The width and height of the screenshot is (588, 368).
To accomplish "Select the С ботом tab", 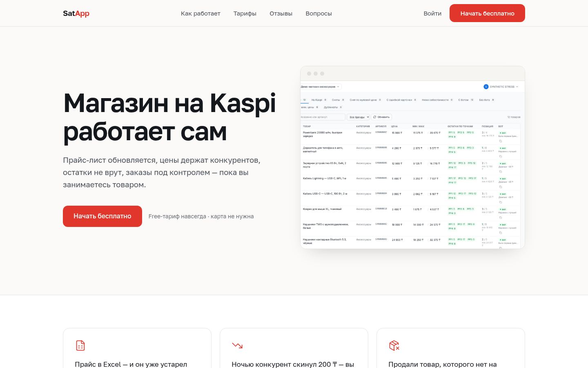I will [466, 100].
